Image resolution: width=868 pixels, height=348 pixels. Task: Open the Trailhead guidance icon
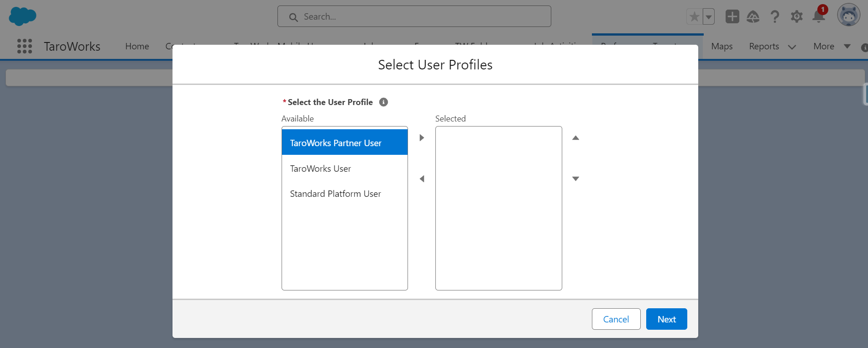pos(753,17)
